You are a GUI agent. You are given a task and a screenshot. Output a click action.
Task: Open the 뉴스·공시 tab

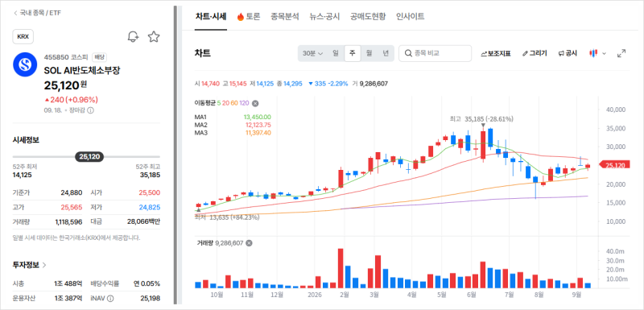tap(324, 17)
